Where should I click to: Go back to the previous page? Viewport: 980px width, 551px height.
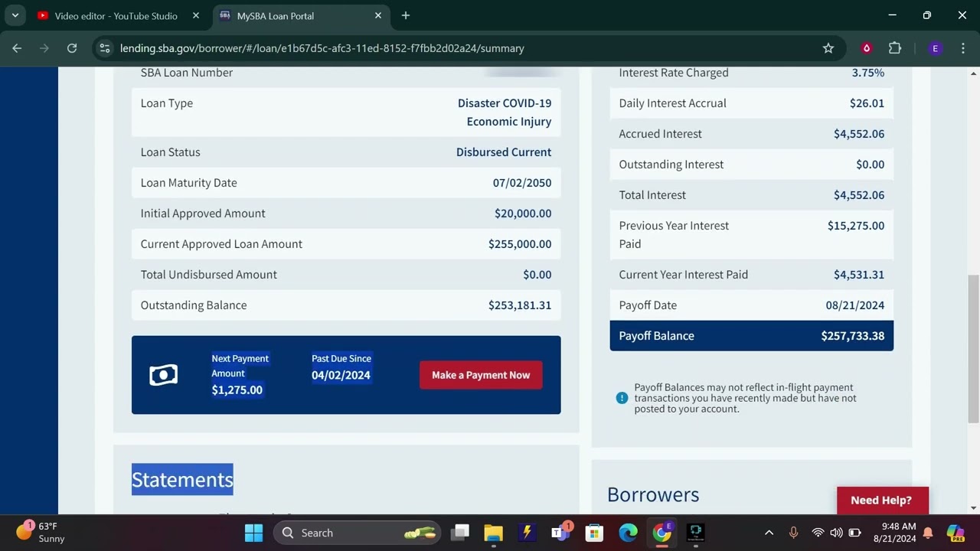click(x=17, y=48)
